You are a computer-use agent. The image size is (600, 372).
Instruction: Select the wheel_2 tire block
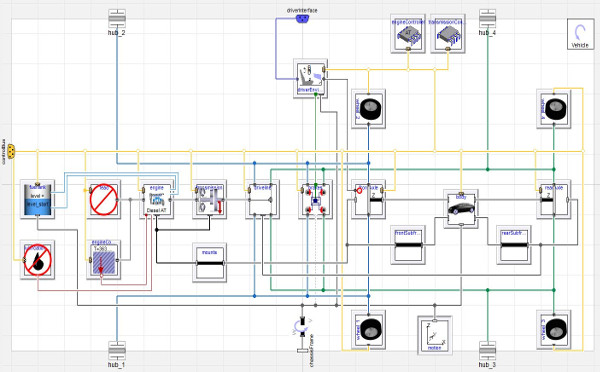pos(368,109)
